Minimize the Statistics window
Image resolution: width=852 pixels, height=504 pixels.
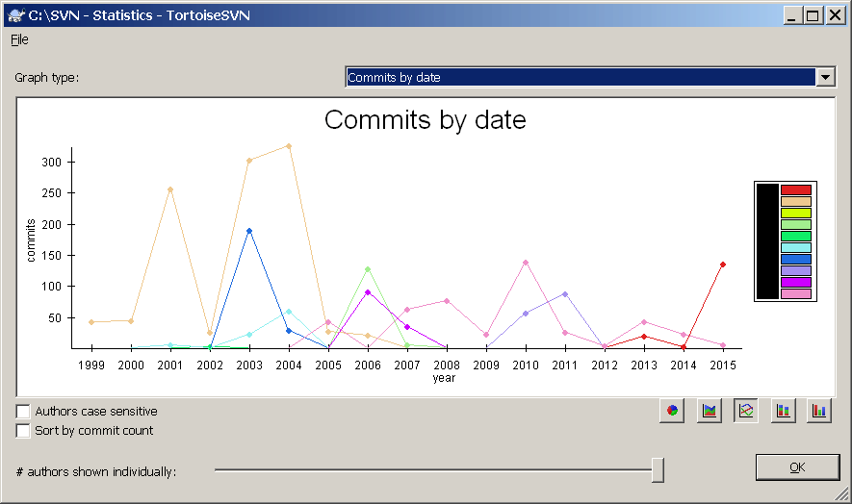(792, 15)
